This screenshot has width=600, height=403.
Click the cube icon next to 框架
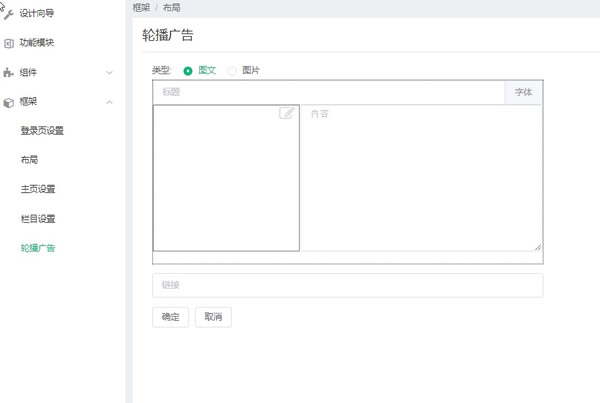point(9,102)
